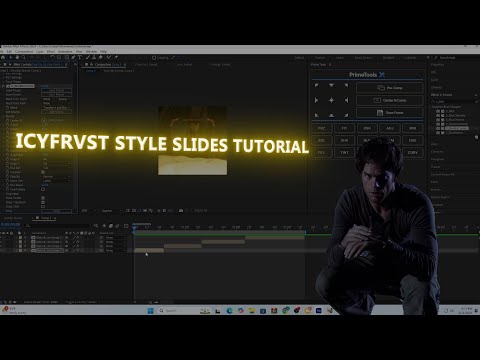Open the Parent None dropdown for layer 4

(115, 250)
